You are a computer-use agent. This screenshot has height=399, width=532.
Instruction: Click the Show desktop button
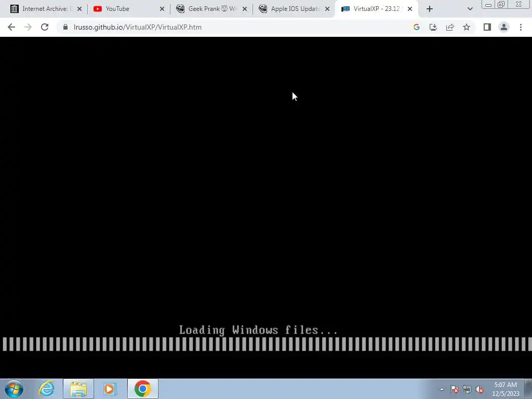(x=528, y=389)
